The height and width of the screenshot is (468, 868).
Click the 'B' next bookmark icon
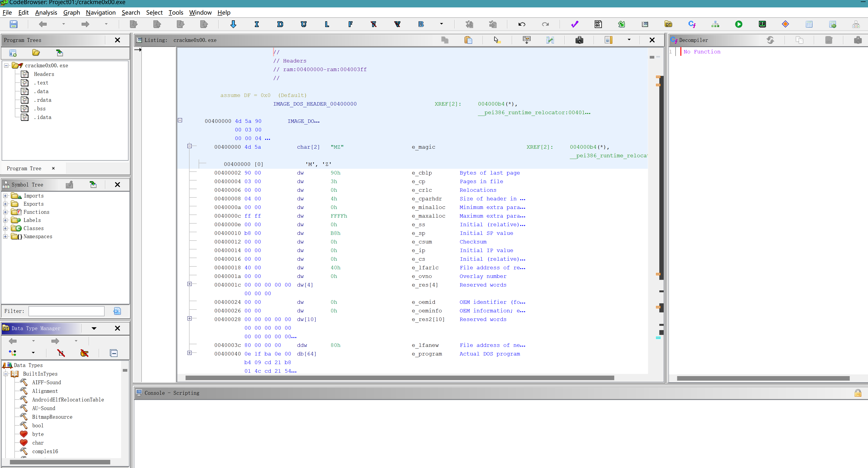pyautogui.click(x=421, y=24)
